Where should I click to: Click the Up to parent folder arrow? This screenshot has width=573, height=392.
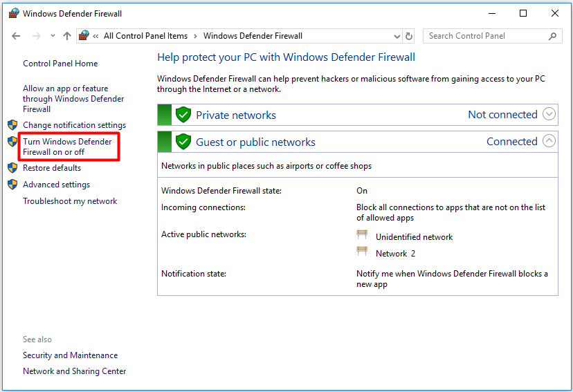click(67, 36)
